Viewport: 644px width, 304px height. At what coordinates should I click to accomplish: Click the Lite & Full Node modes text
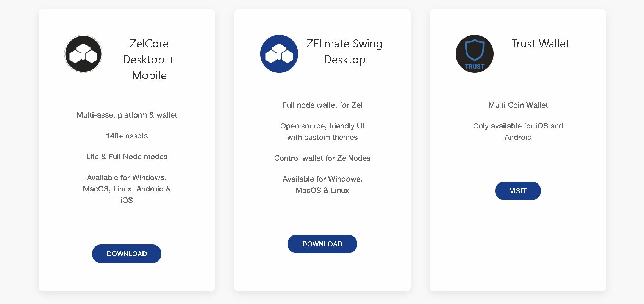[127, 157]
